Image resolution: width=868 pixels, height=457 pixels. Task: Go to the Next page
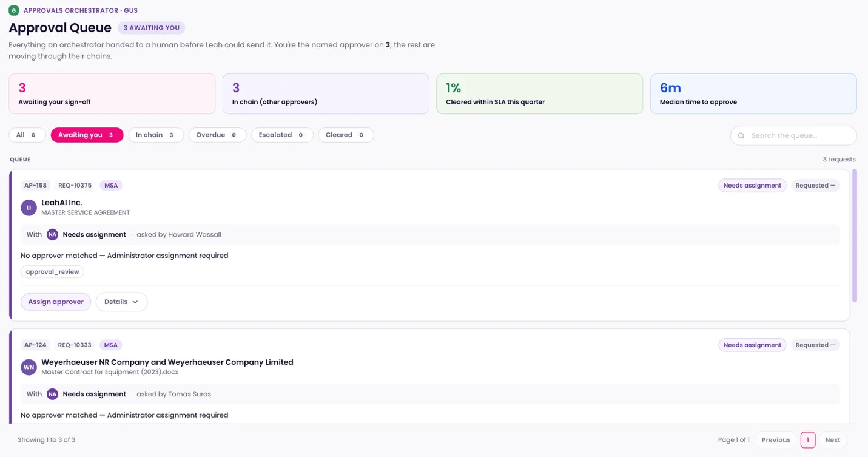point(833,440)
